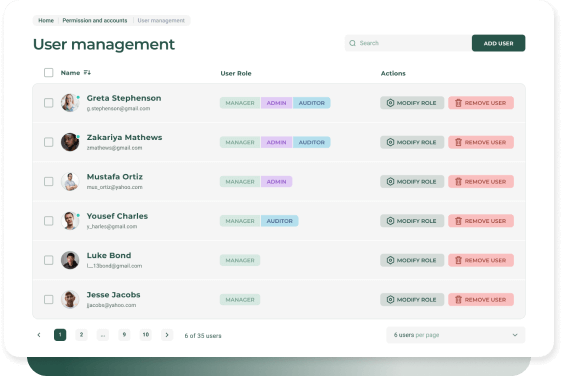
Task: Click the Name column sort icon
Action: coord(87,72)
